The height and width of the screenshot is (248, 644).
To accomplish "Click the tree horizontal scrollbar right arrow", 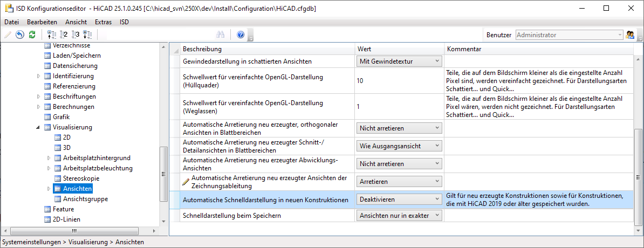I will 155,231.
